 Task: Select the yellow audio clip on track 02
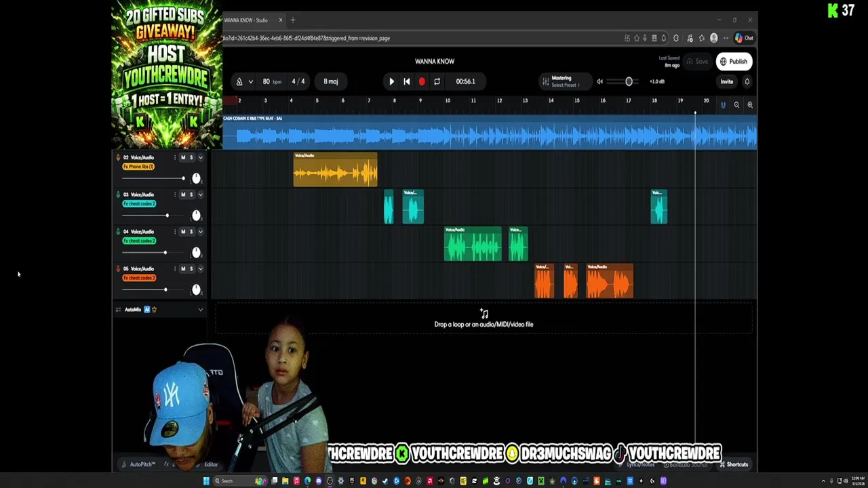pos(335,169)
